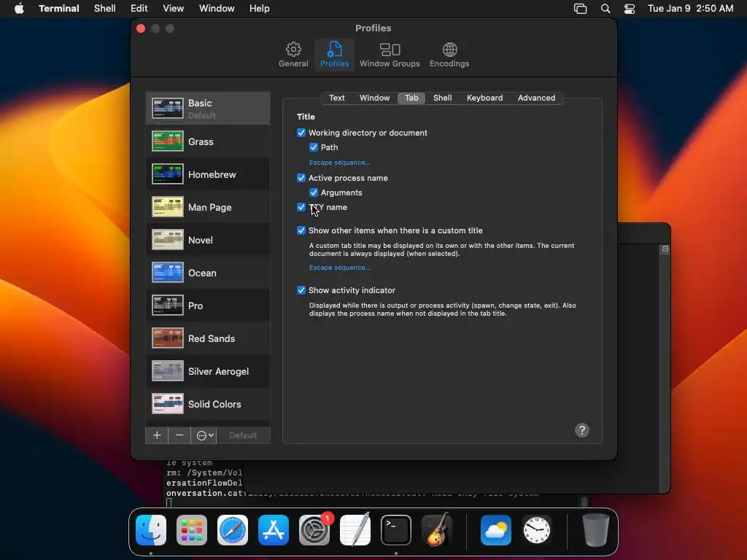Open the Window menu
The width and height of the screenshot is (747, 560).
coord(217,9)
